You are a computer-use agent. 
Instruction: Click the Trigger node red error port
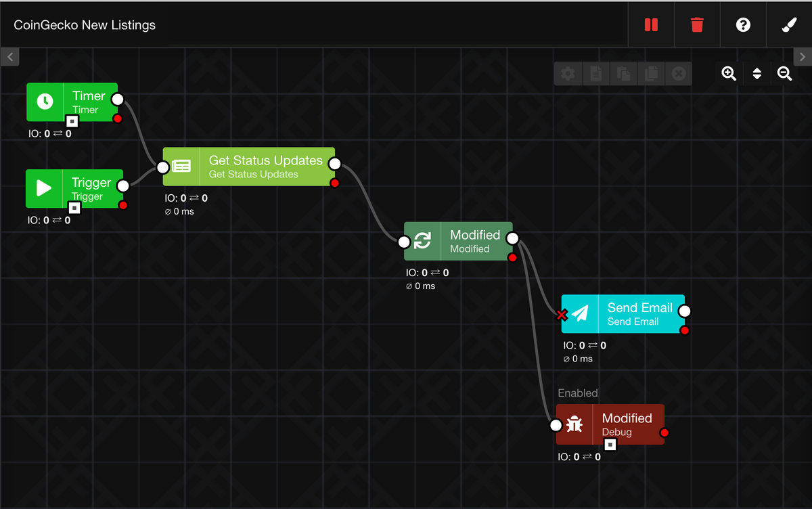click(123, 205)
